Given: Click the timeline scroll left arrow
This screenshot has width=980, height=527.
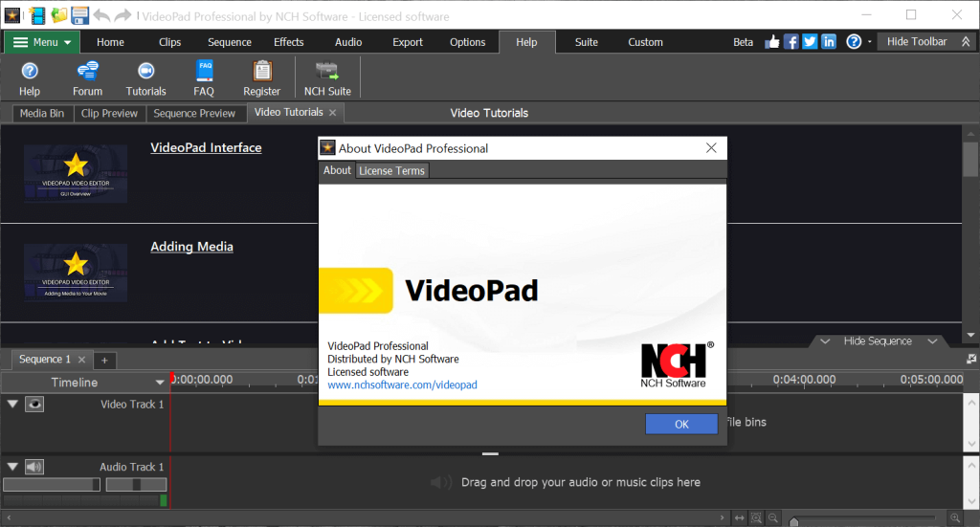Looking at the screenshot, I should point(9,517).
